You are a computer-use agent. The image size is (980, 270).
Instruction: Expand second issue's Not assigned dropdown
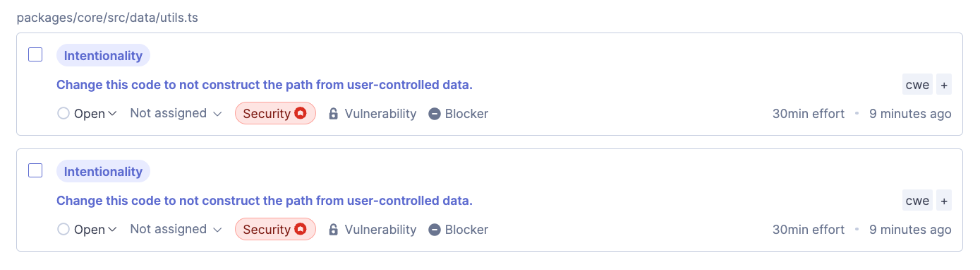(176, 229)
